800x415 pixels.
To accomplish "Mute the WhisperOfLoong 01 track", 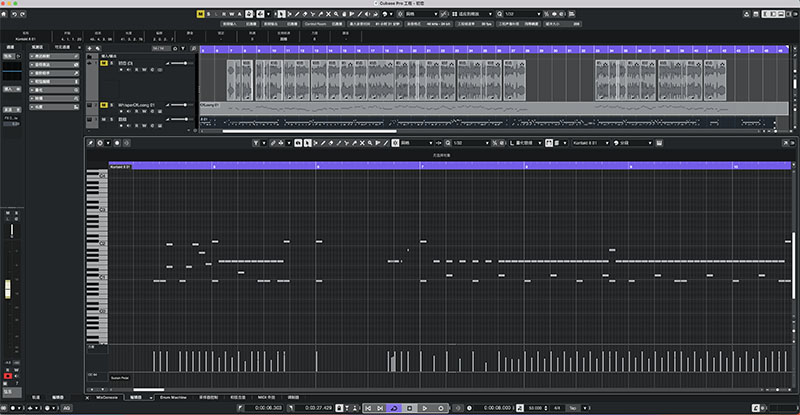I will coord(104,105).
